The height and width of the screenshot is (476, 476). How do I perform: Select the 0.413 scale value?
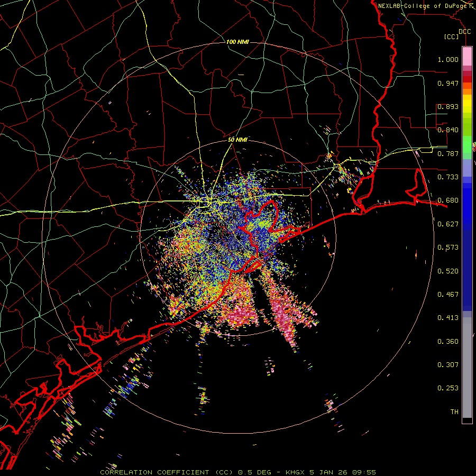(448, 317)
